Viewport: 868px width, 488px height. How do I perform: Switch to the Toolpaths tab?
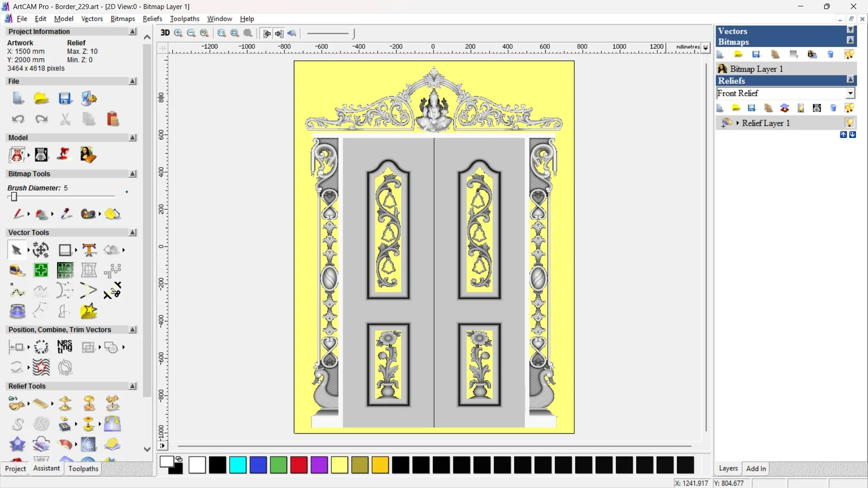tap(83, 469)
